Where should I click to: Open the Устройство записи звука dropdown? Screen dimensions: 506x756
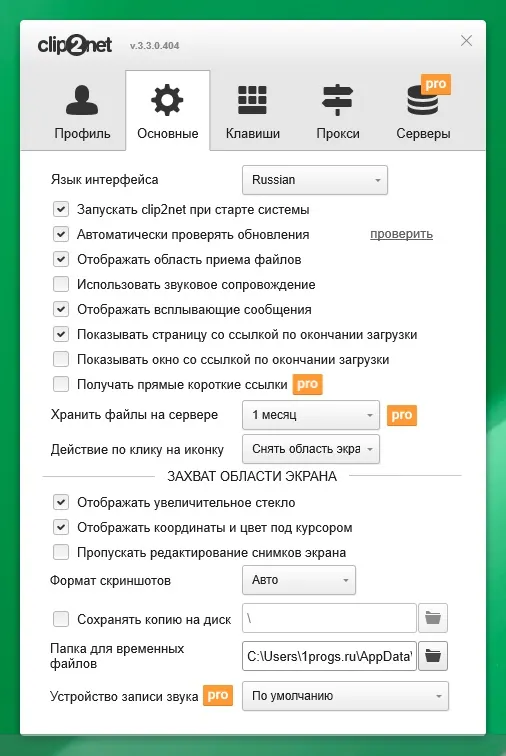click(345, 696)
